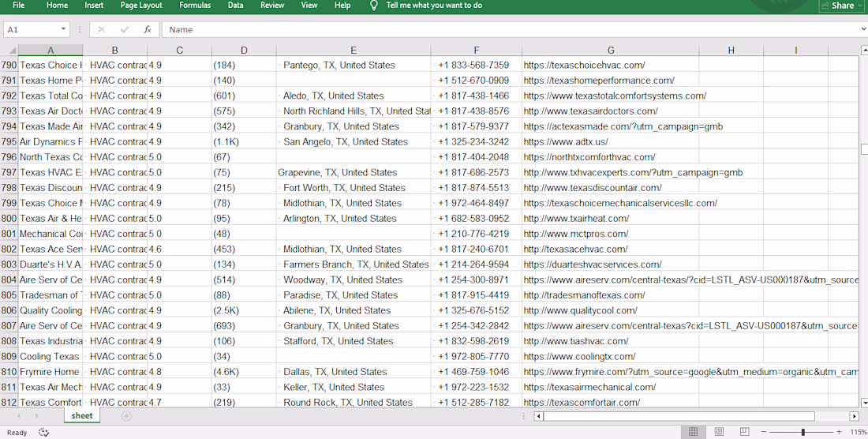Select the 4.6 rating cell
The width and height of the screenshot is (868, 439).
tap(179, 250)
